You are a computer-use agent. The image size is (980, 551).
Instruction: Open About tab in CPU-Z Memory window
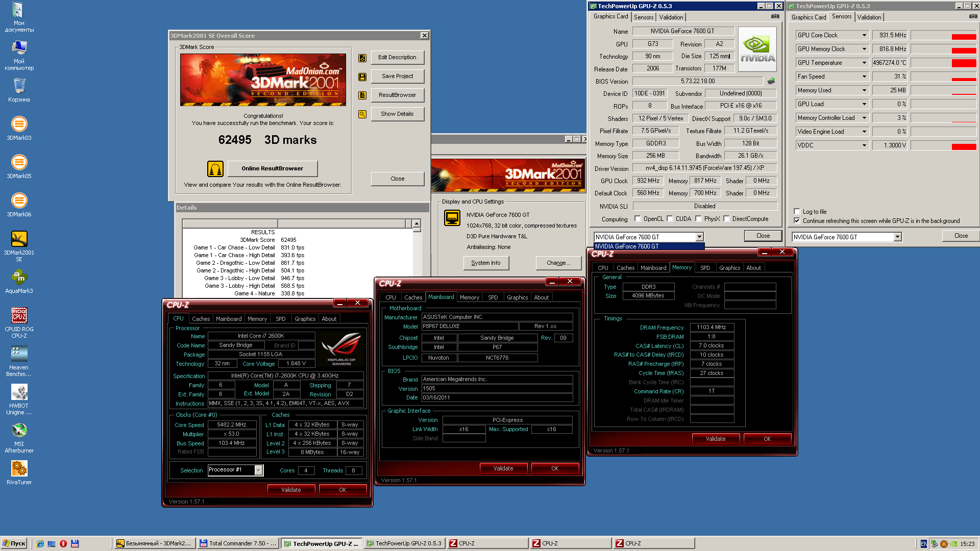(x=753, y=268)
